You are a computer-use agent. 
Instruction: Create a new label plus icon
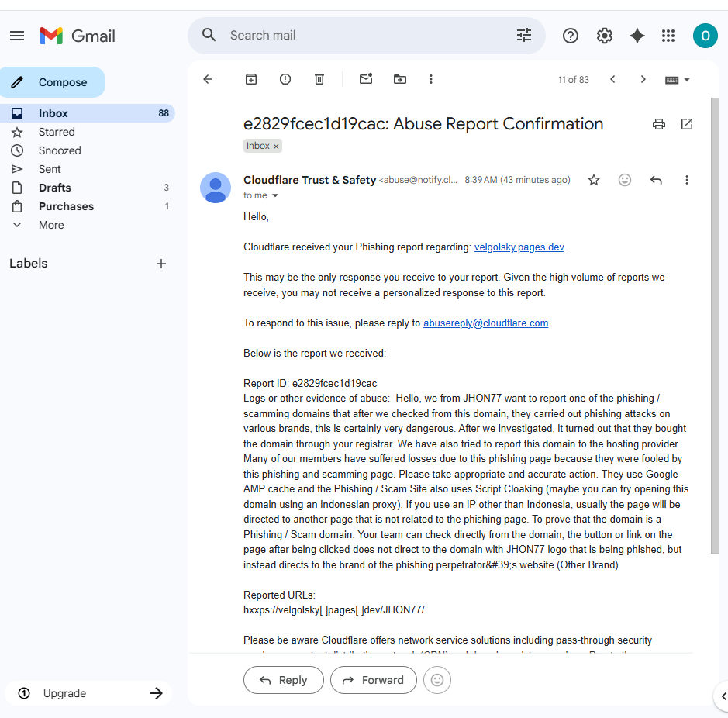click(161, 264)
